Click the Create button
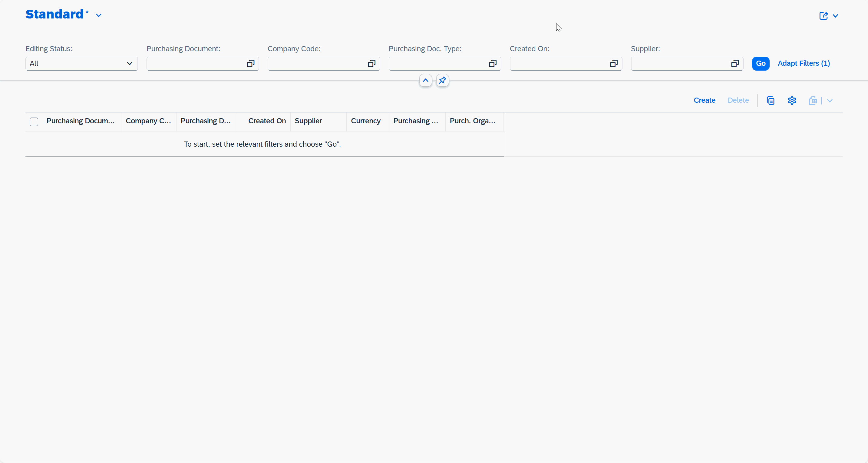 coord(704,100)
